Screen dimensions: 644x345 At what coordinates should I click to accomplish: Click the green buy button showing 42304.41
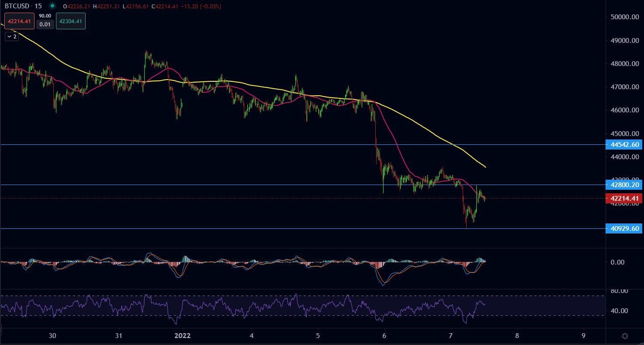tap(69, 21)
